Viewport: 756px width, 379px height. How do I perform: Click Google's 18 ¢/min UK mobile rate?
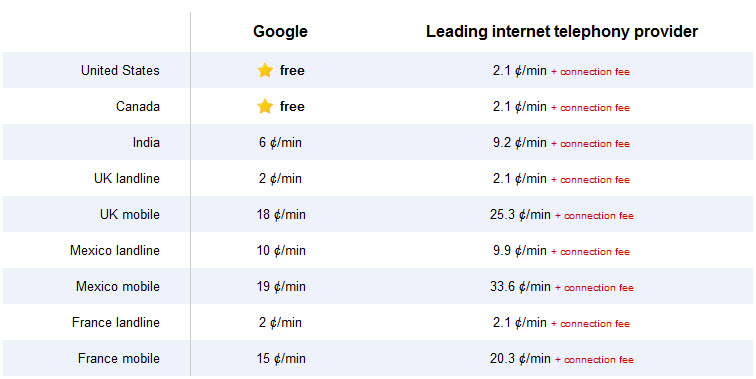(x=281, y=215)
